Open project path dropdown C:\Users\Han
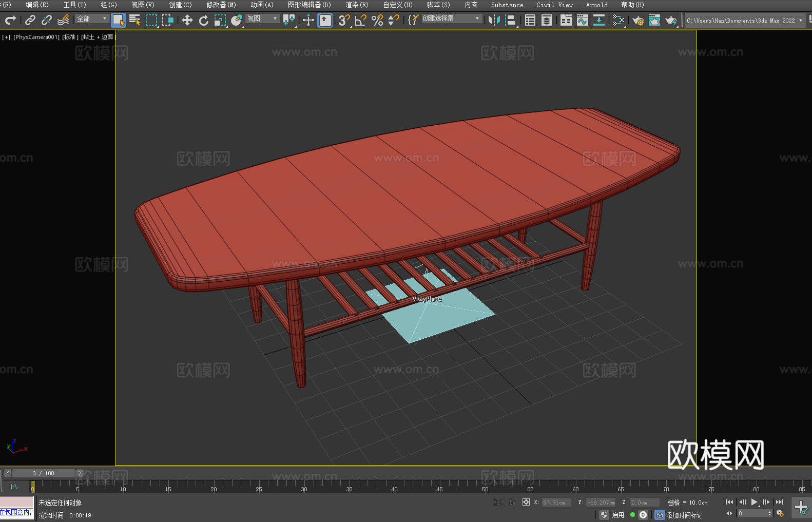The image size is (812, 522). 745,21
